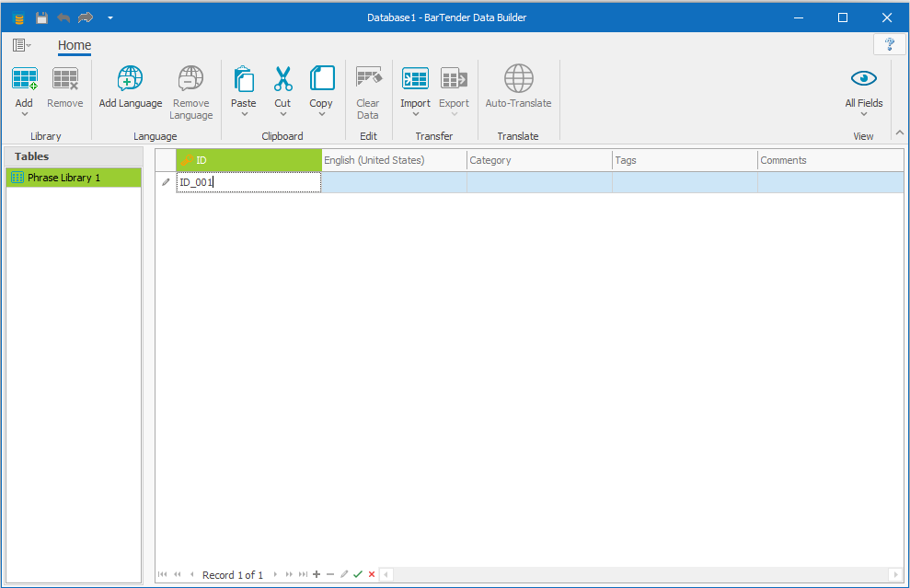The width and height of the screenshot is (910, 588).
Task: Delete the current record with minus icon
Action: coord(330,574)
